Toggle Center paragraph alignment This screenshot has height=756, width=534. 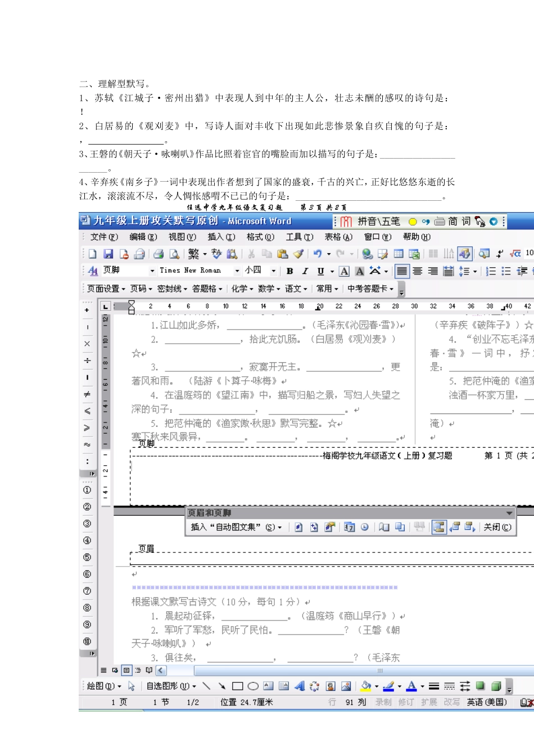coord(418,271)
